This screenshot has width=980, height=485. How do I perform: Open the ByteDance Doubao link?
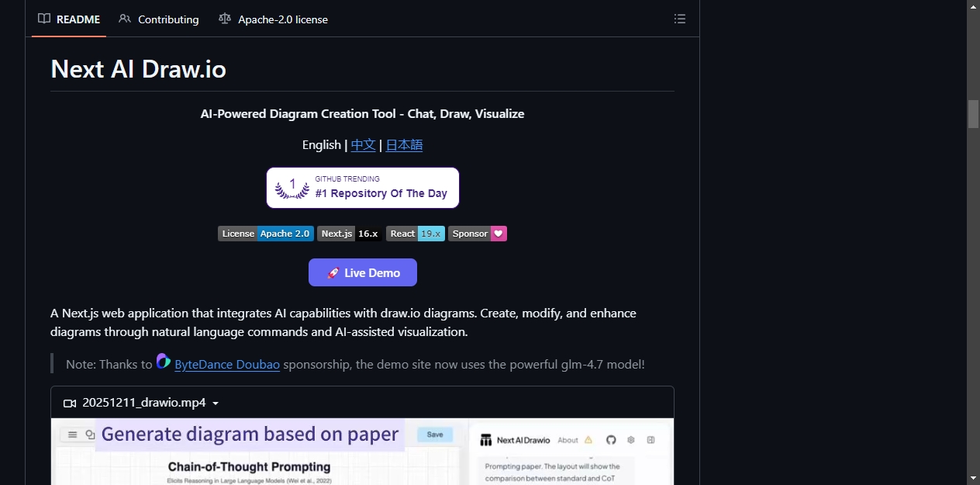coord(227,364)
